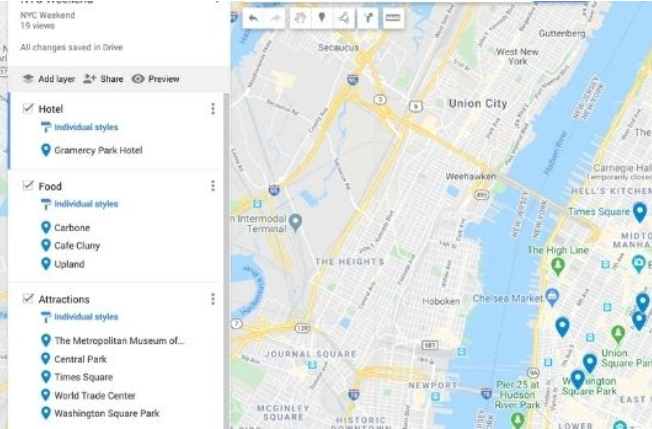Screen dimensions: 652x429
Task: Click the Pier 25 Hudson River Park marker
Action: pyautogui.click(x=518, y=420)
